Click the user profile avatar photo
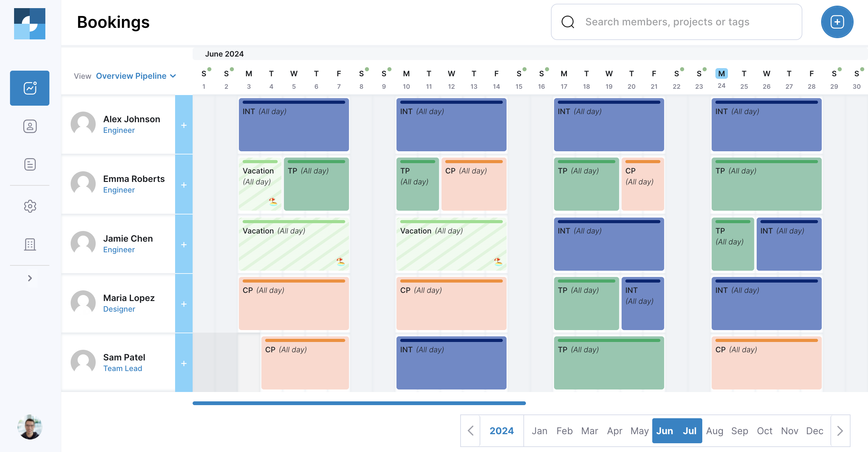This screenshot has width=868, height=452. 30,427
